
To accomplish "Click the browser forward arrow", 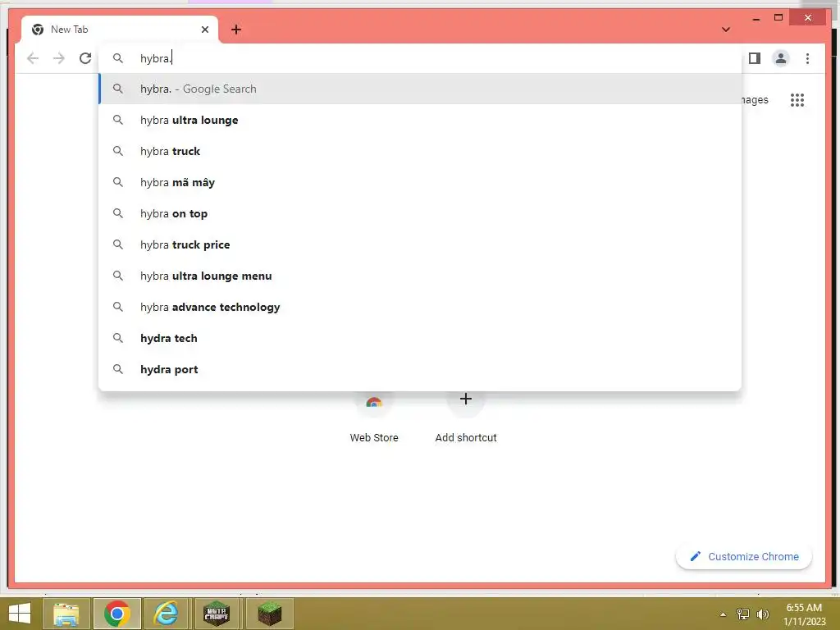I will pos(59,58).
